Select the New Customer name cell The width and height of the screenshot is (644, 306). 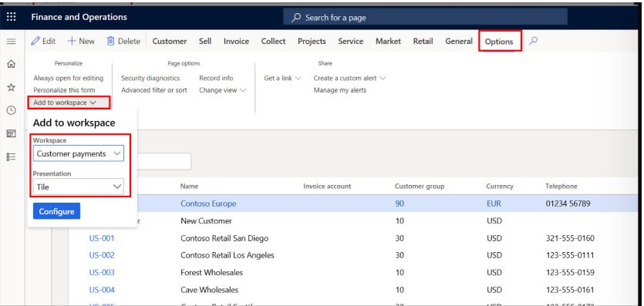point(206,220)
